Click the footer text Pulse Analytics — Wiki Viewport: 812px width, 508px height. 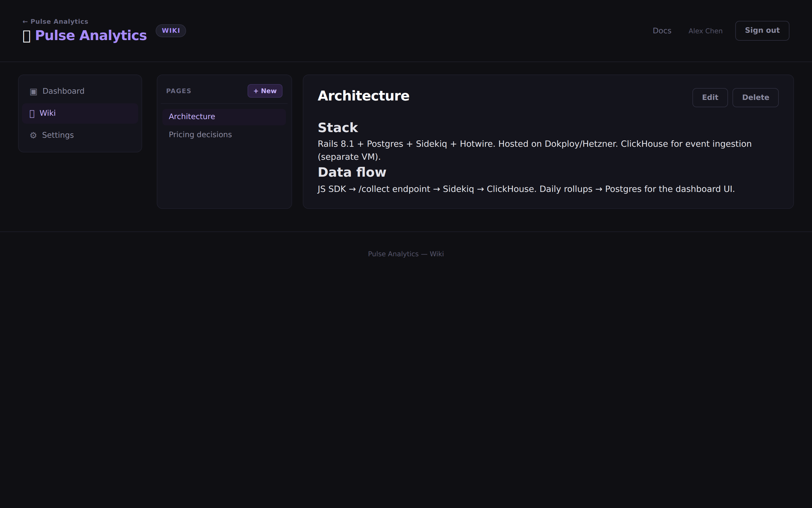click(x=406, y=254)
